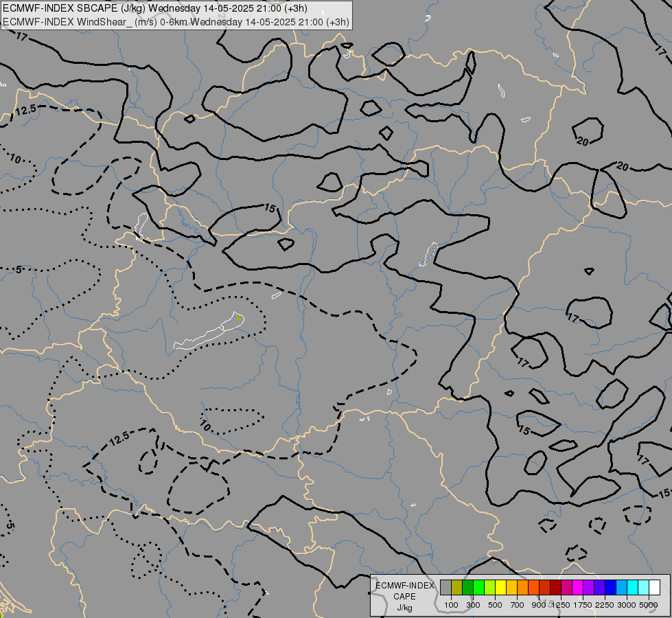The width and height of the screenshot is (672, 618).
Task: Click the 1250 legend scale label
Action: (x=561, y=605)
